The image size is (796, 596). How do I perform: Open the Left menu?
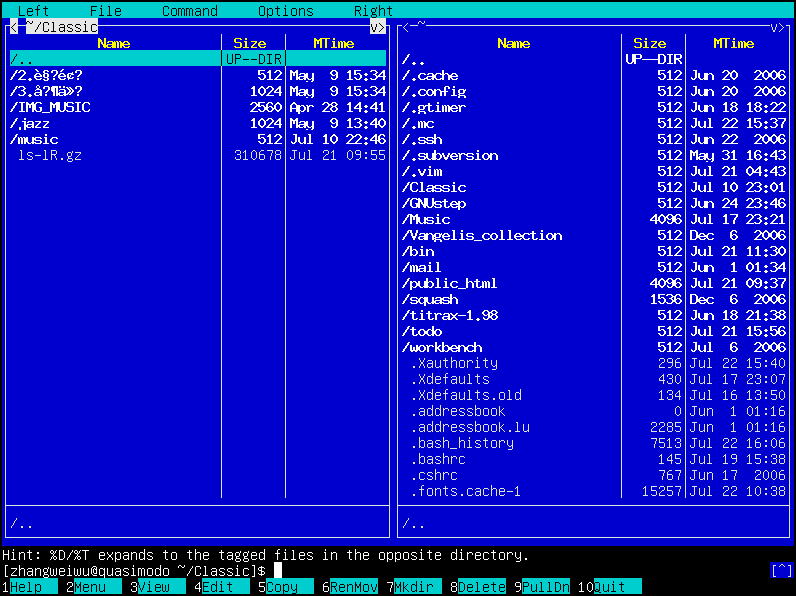click(33, 11)
